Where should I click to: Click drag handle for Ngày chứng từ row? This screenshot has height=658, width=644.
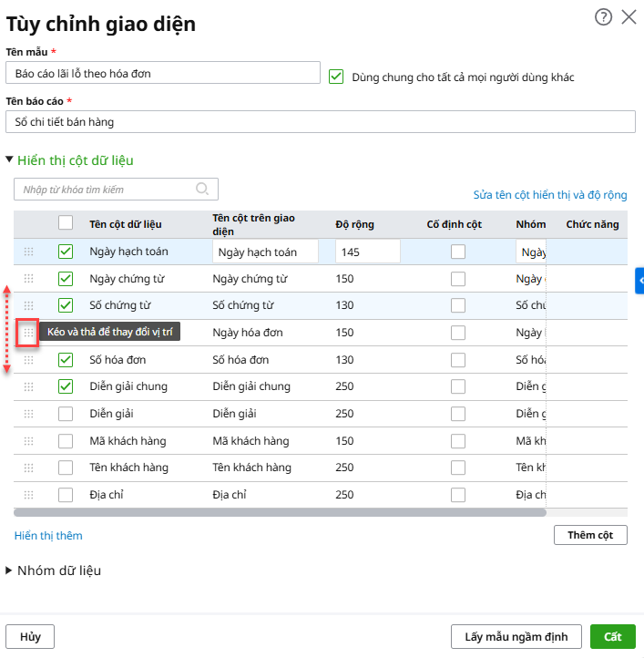[x=28, y=279]
